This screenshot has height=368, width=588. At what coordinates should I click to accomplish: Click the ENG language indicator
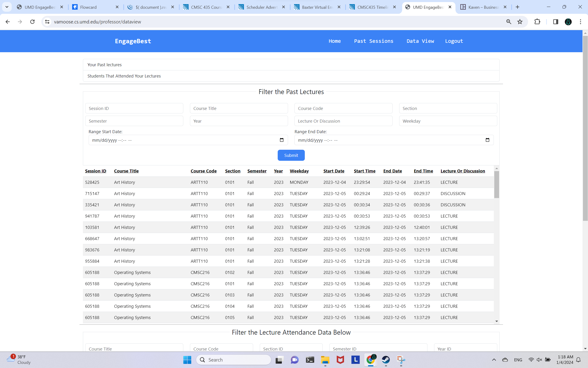coord(518,360)
